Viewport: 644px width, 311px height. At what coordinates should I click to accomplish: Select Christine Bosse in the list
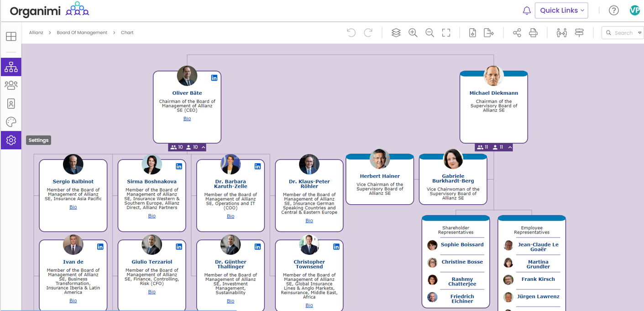(x=462, y=262)
